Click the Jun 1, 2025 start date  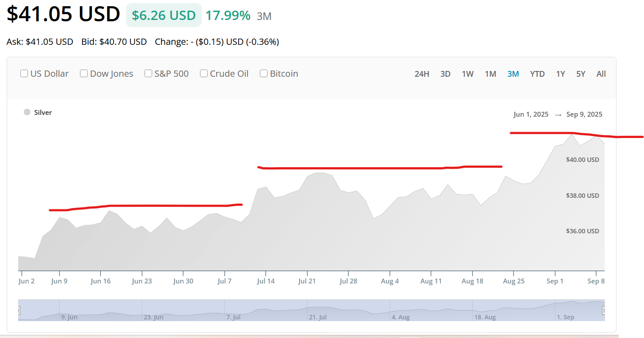coord(531,114)
